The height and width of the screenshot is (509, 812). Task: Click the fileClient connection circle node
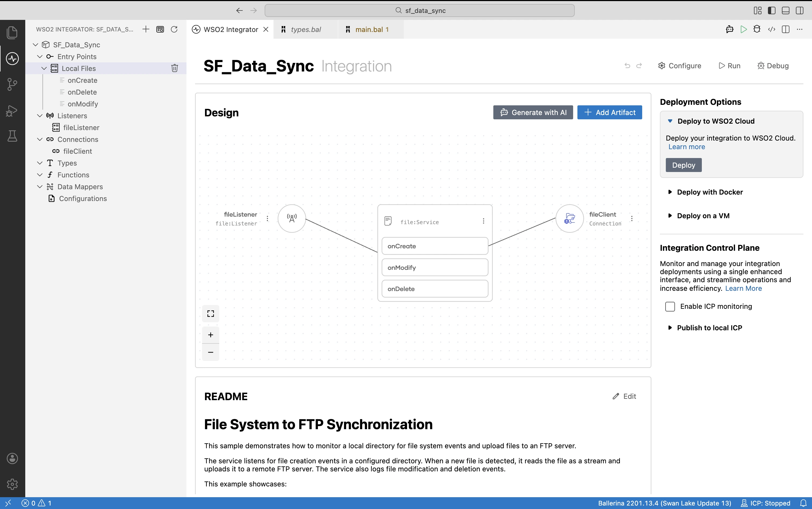[570, 218]
